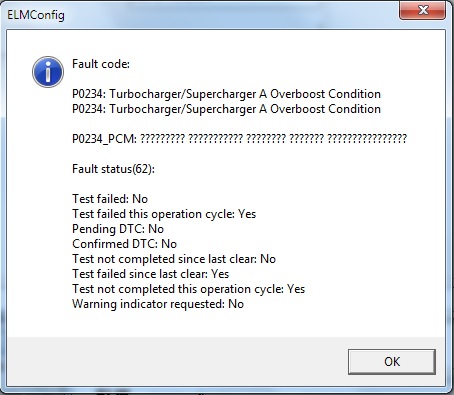Click the gray footer area beside OK
This screenshot has width=454, height=395.
(177, 362)
